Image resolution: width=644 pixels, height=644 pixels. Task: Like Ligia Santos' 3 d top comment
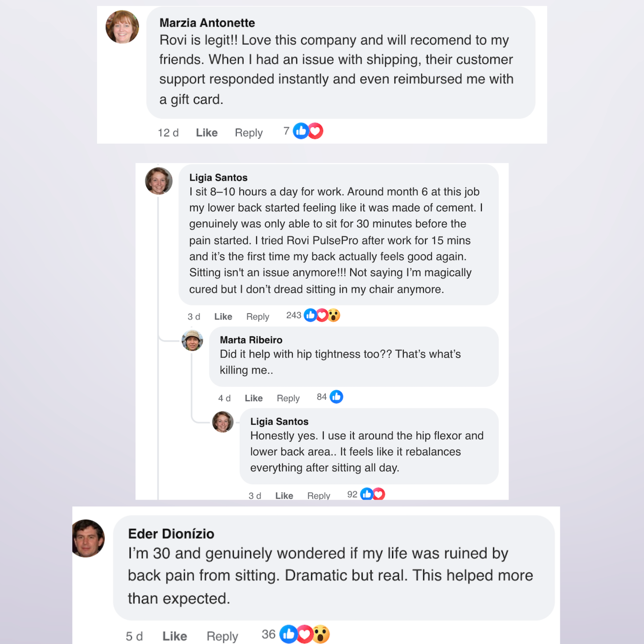pyautogui.click(x=223, y=316)
